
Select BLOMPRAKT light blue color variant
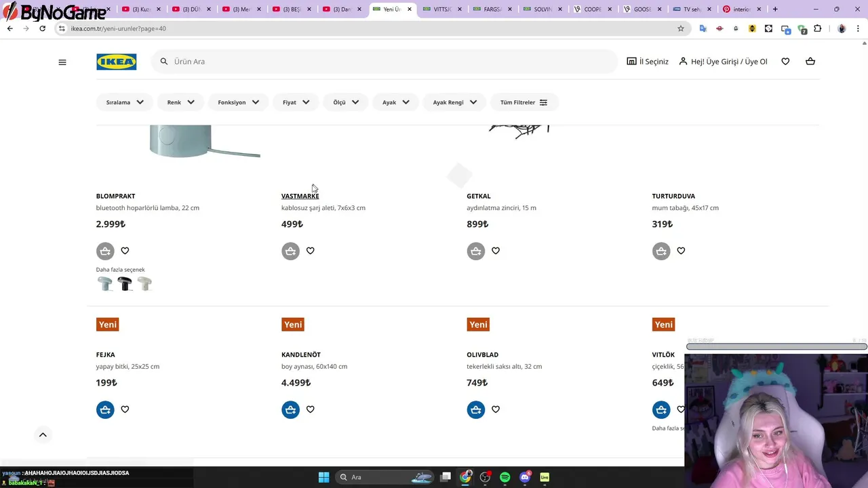pos(105,283)
